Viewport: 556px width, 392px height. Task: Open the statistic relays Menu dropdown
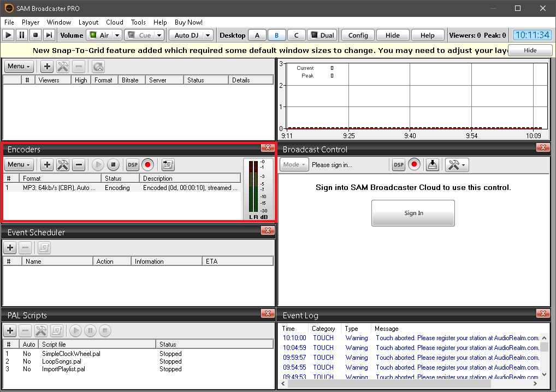point(19,66)
